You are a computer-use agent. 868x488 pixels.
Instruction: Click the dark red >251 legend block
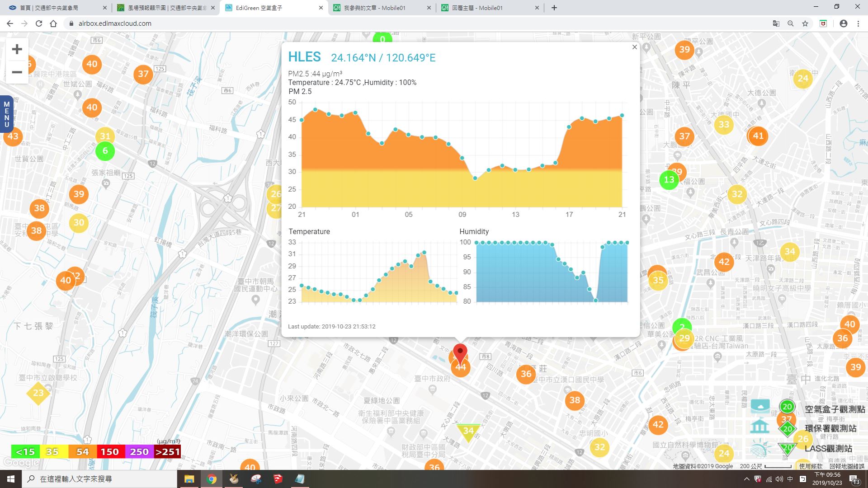(167, 451)
